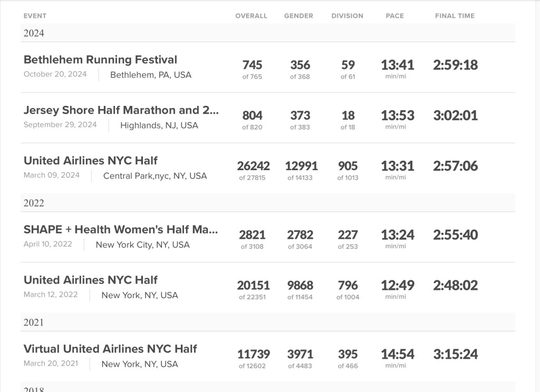This screenshot has width=540, height=392.
Task: Click overall rank 804 of 820
Action: pos(252,119)
